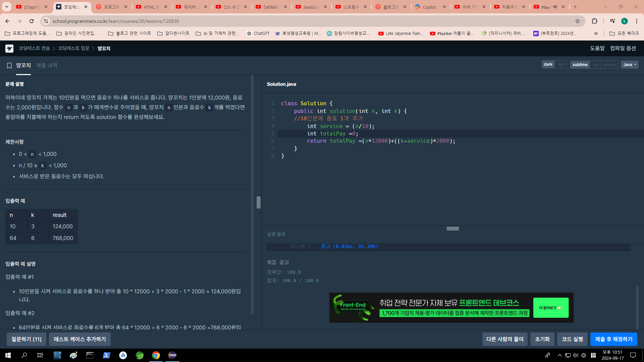This screenshot has height=362, width=644.
Task: Open the Chrome media control icon
Action: [612, 21]
